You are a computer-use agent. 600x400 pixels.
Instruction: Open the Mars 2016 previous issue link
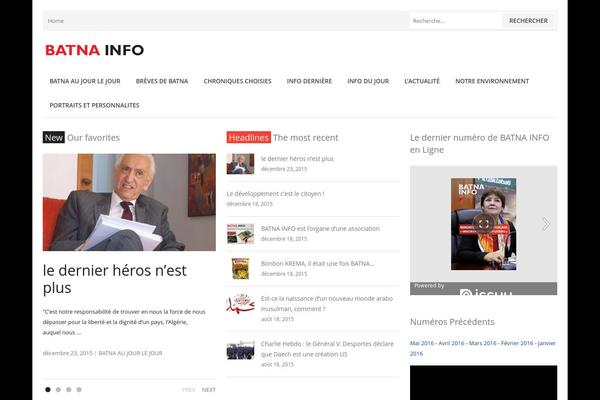click(x=483, y=343)
